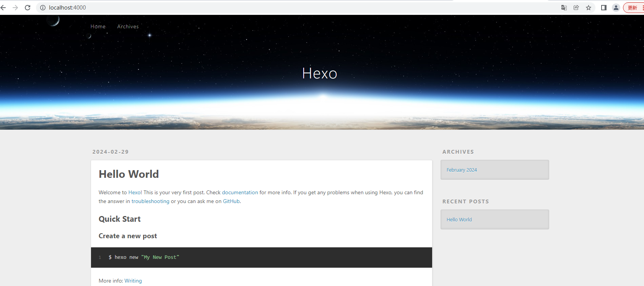Click the Hexo site title
Viewport: 644px width, 286px height.
click(x=319, y=73)
